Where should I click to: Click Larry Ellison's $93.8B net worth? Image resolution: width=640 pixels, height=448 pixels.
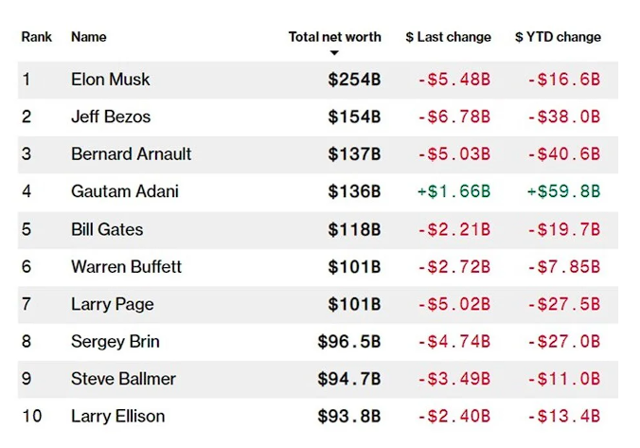[349, 416]
